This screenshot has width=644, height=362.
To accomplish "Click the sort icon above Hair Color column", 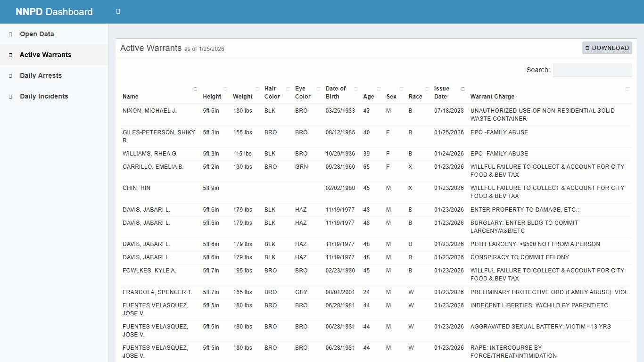I will [288, 89].
